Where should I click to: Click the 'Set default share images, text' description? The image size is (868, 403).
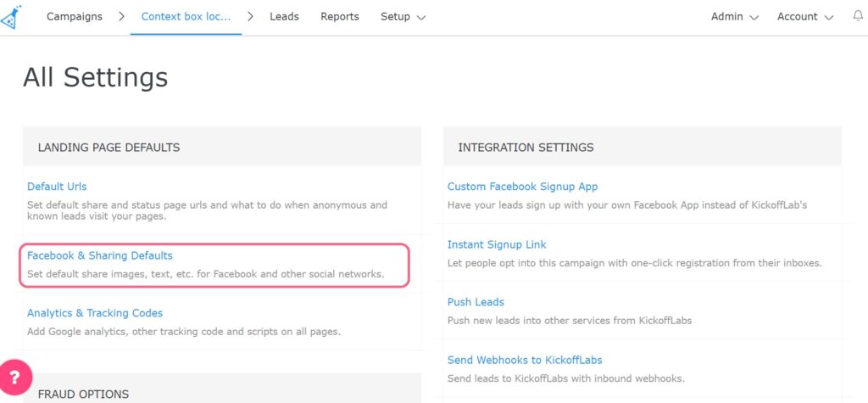pos(205,274)
